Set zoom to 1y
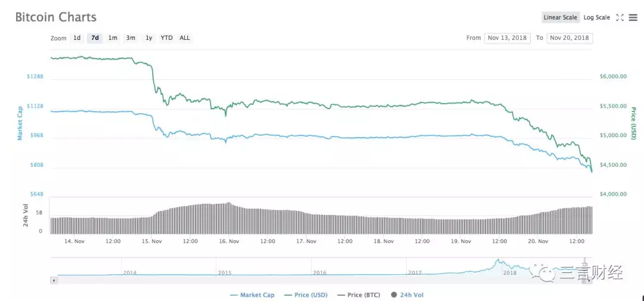644x301 pixels. pos(148,38)
